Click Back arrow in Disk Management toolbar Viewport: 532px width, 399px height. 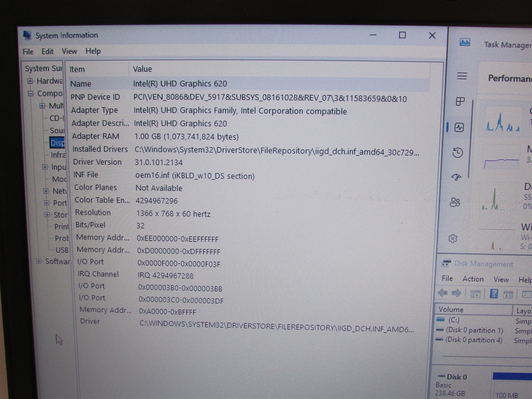coord(443,293)
